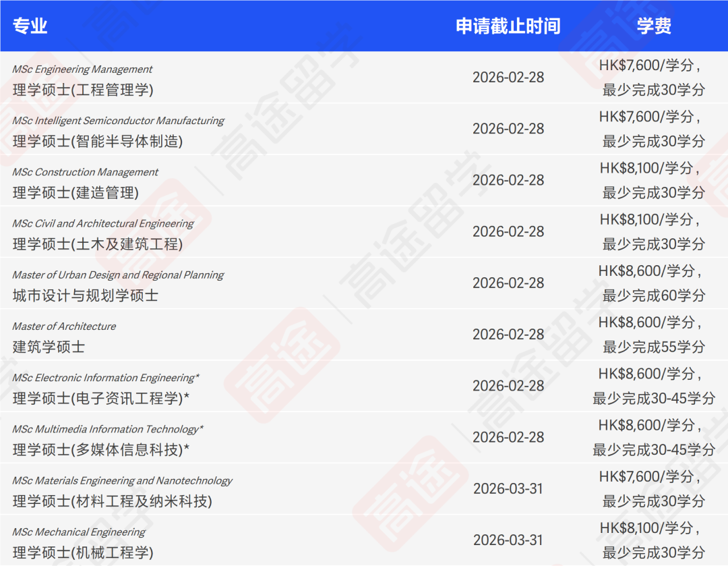728x566 pixels.
Task: Click 最少完成30学分 in Semiconductor Manufacturing row
Action: pos(654,141)
